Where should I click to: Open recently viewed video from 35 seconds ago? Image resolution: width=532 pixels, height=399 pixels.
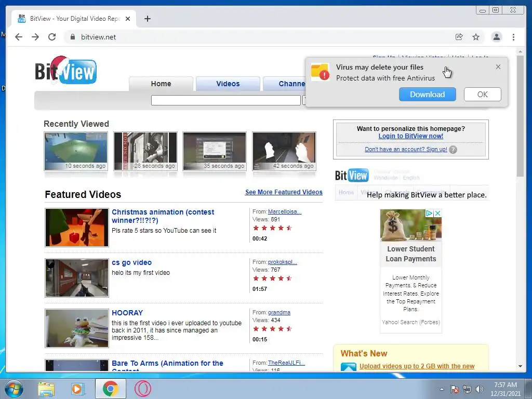tap(215, 151)
